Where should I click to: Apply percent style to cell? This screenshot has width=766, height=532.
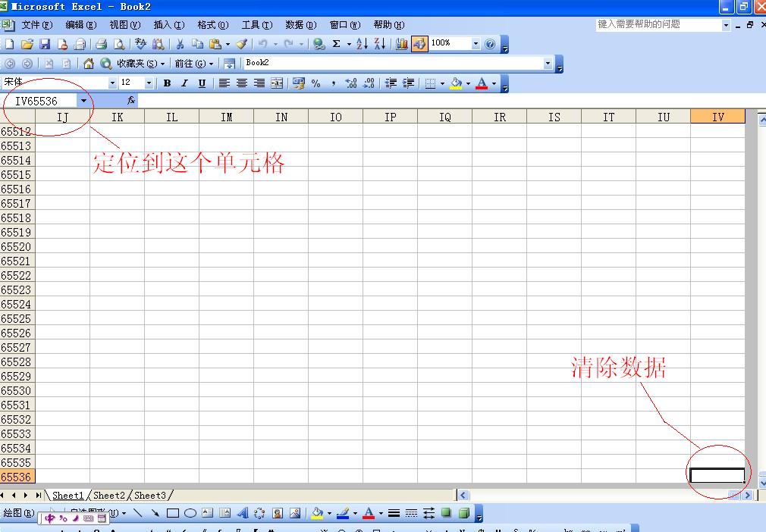click(x=316, y=83)
